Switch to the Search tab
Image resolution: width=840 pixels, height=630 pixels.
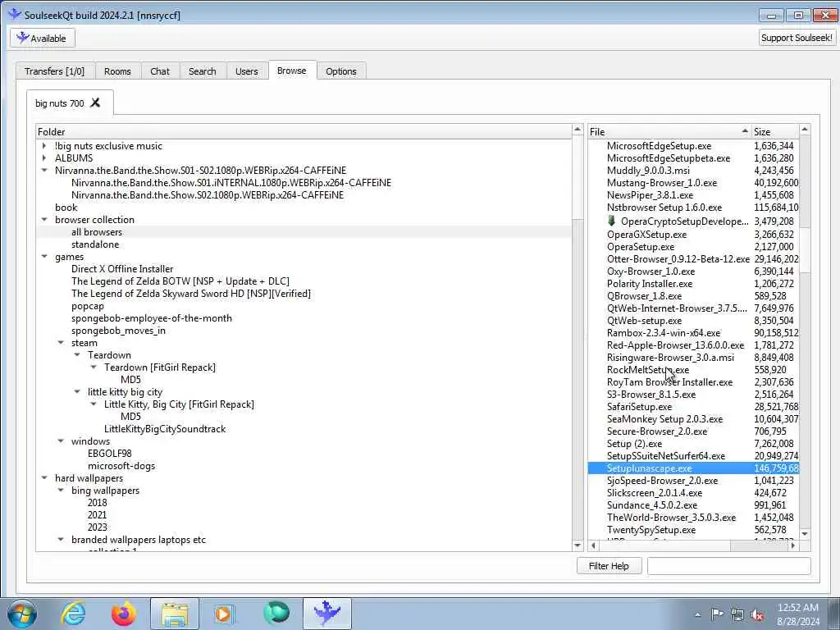pos(202,71)
